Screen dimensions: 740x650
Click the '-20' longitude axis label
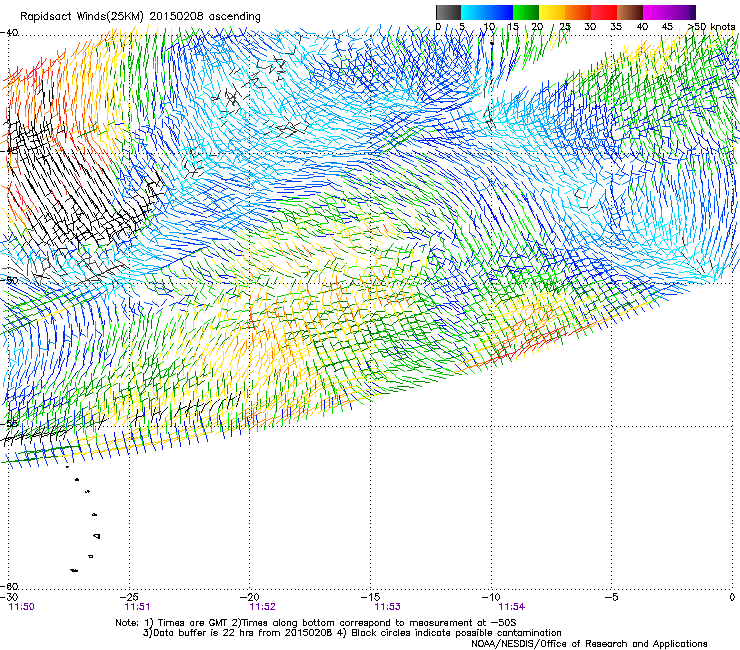pos(250,597)
